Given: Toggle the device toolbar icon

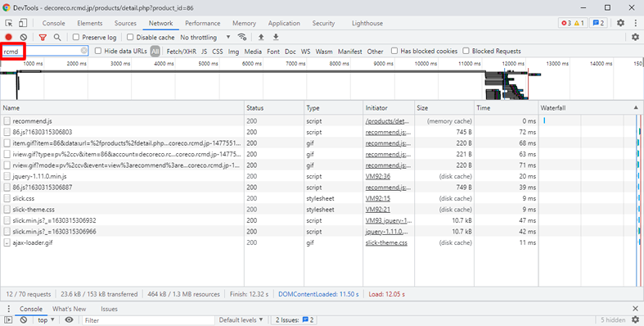Looking at the screenshot, I should [23, 23].
